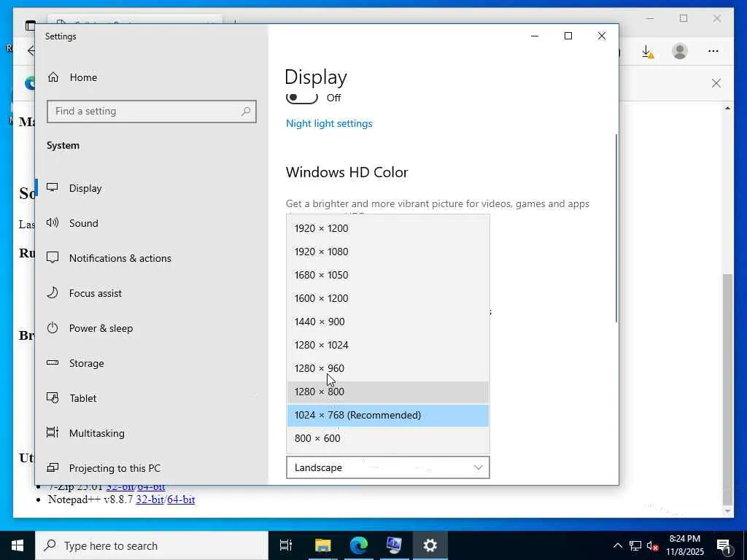This screenshot has height=560, width=747.
Task: Open Edge Settings and more menu
Action: pos(713,51)
